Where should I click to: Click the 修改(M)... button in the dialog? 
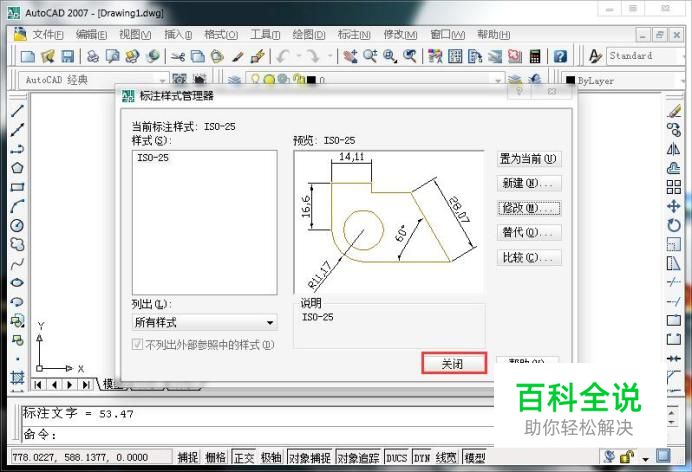point(529,208)
